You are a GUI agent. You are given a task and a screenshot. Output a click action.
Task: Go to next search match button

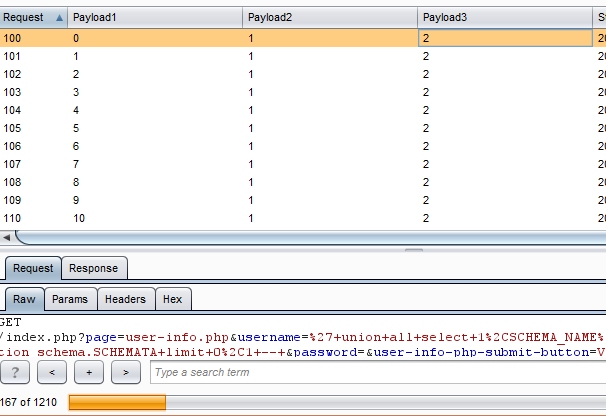126,372
